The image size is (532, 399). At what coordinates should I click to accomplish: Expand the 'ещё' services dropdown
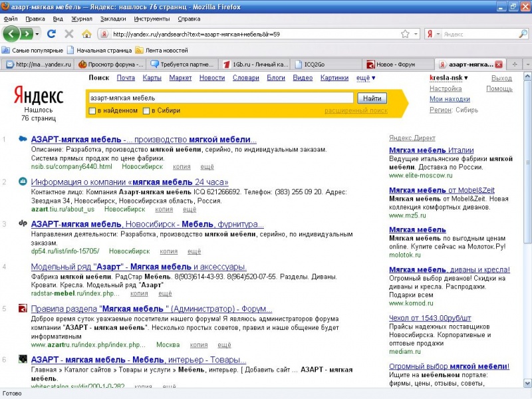point(364,78)
